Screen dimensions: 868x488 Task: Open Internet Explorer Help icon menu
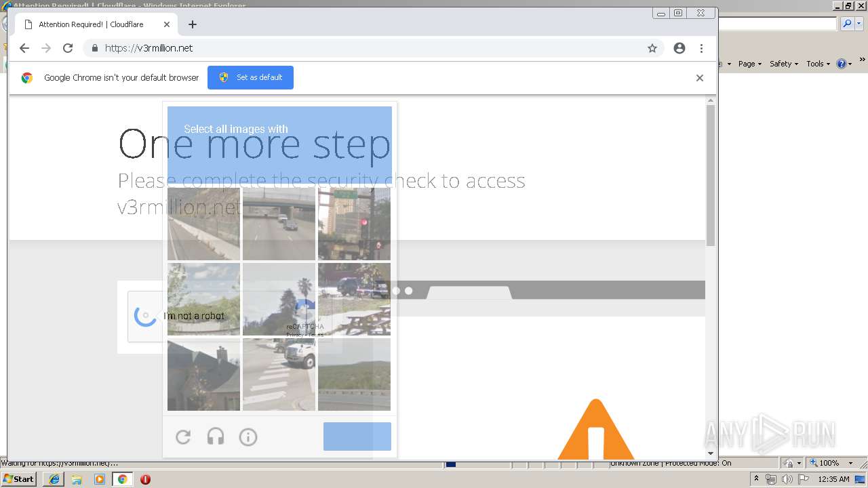[x=844, y=64]
